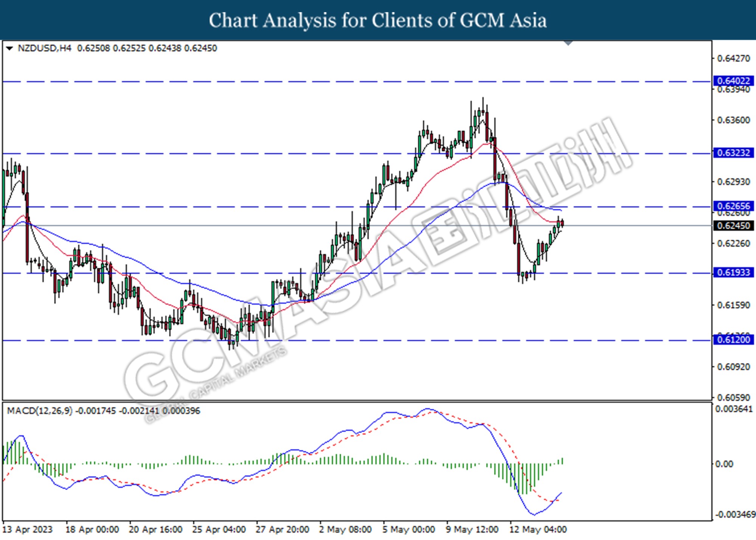The image size is (756, 540).
Task: Open the NZDUSD,H4 chart menu arrow
Action: (9, 48)
